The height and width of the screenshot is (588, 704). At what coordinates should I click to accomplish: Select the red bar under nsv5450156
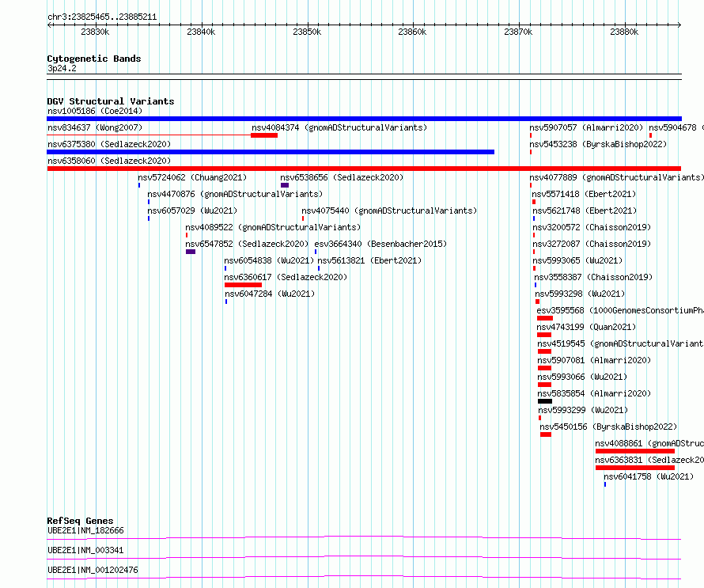(546, 434)
